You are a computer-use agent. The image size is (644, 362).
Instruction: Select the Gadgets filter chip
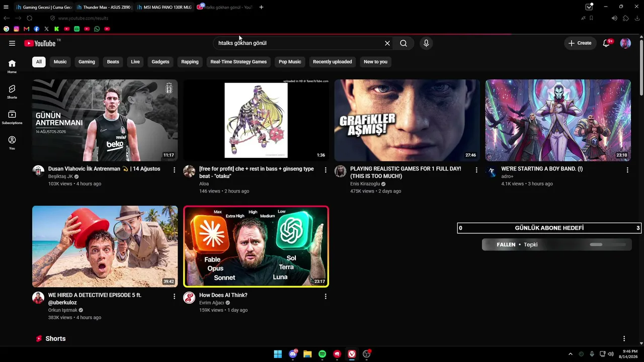(160, 62)
